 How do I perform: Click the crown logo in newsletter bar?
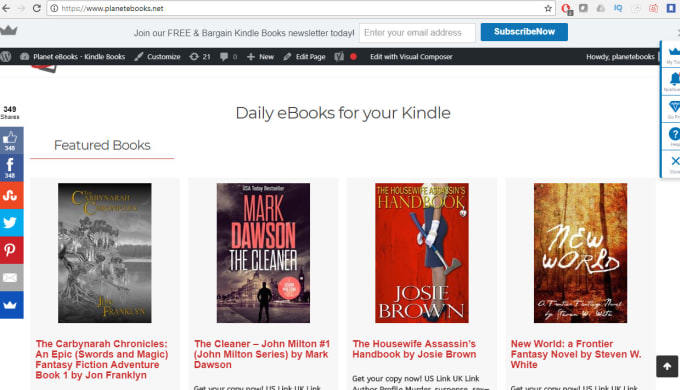(9, 30)
